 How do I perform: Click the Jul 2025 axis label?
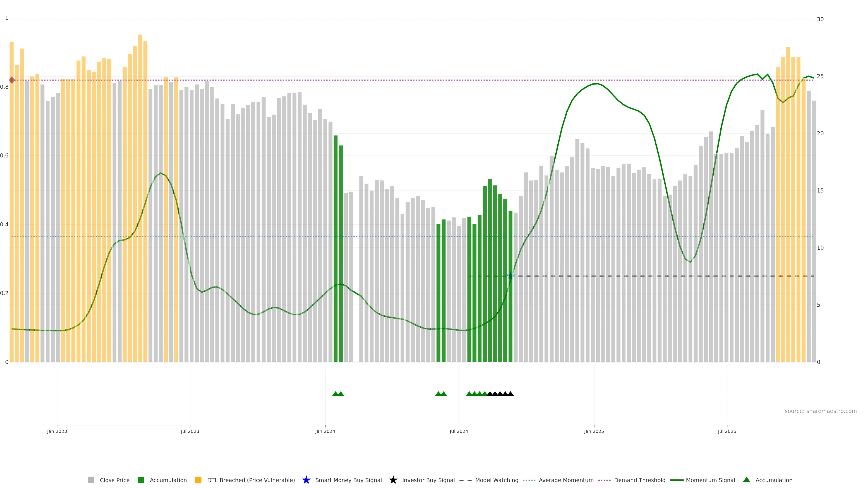point(727,431)
